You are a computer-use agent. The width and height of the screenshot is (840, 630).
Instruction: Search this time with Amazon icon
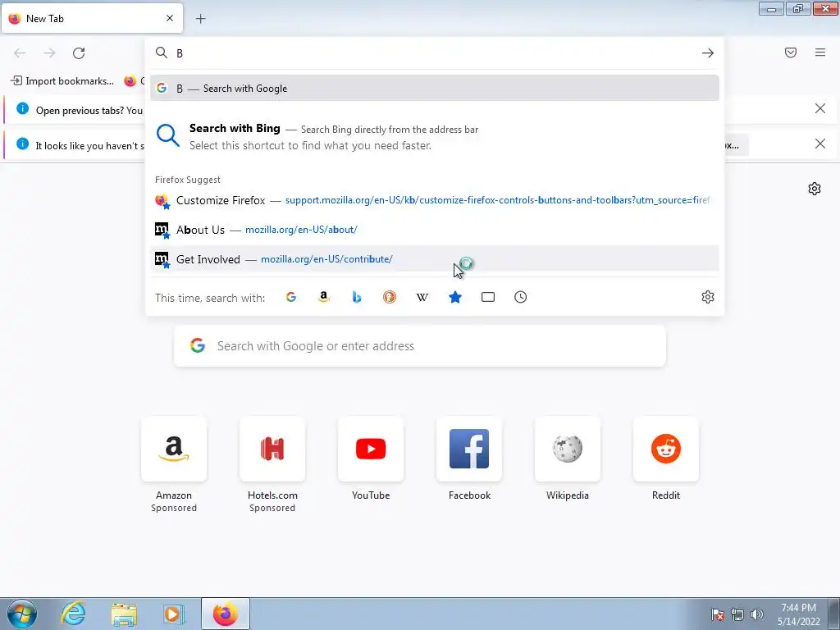pos(323,297)
